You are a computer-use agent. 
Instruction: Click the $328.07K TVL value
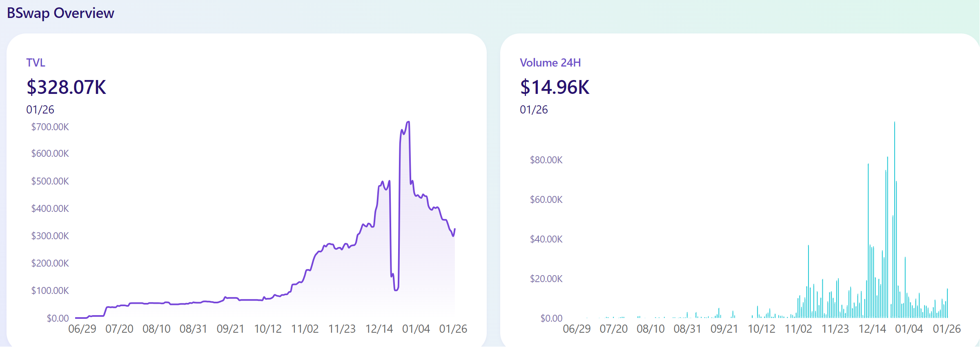click(66, 87)
